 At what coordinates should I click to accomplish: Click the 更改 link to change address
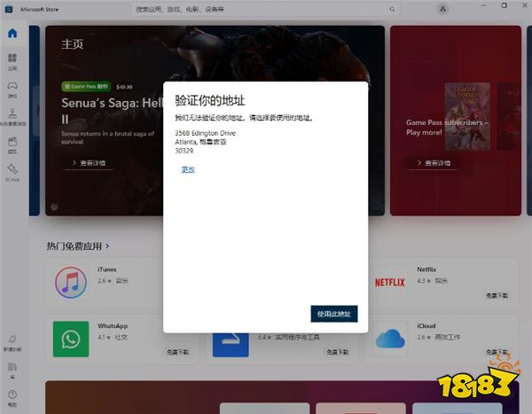(x=188, y=169)
